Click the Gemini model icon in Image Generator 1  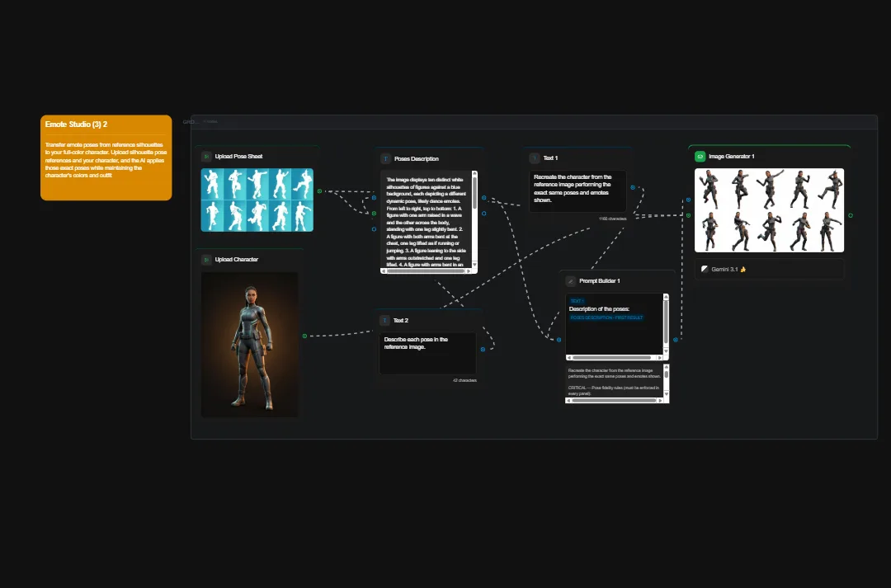click(705, 269)
